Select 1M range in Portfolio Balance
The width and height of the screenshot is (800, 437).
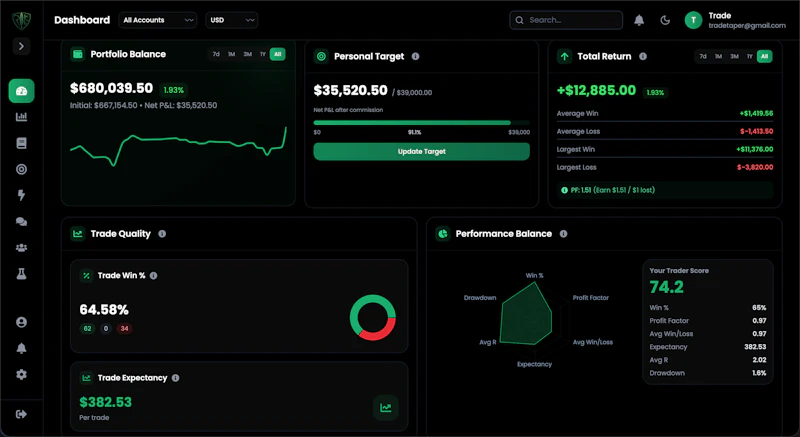coord(232,54)
